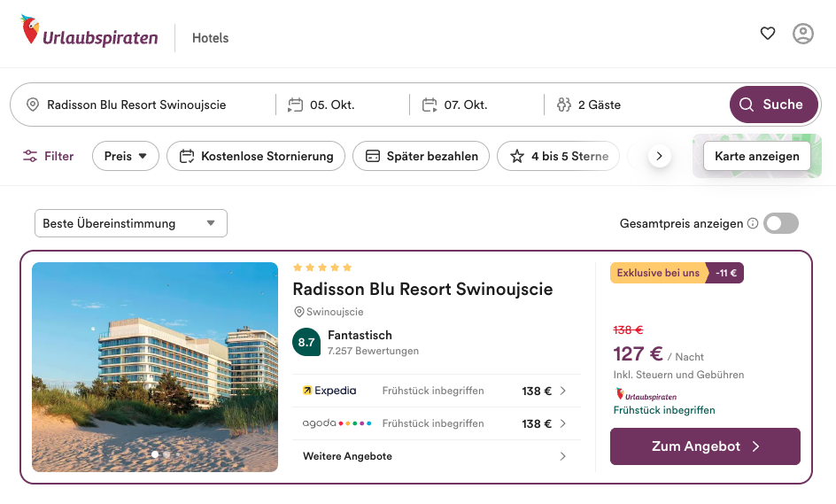Click the location pin in search field
The width and height of the screenshot is (836, 504).
(33, 105)
